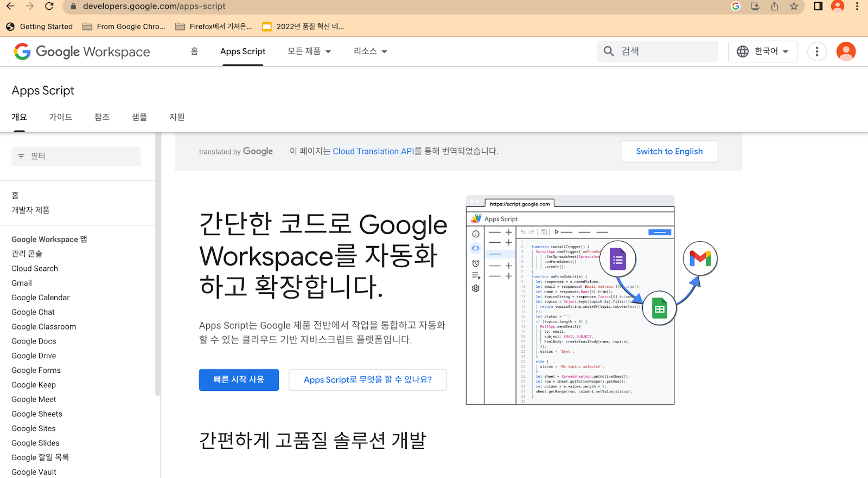Go back using browser back arrow
This screenshot has width=868, height=478.
10,7
